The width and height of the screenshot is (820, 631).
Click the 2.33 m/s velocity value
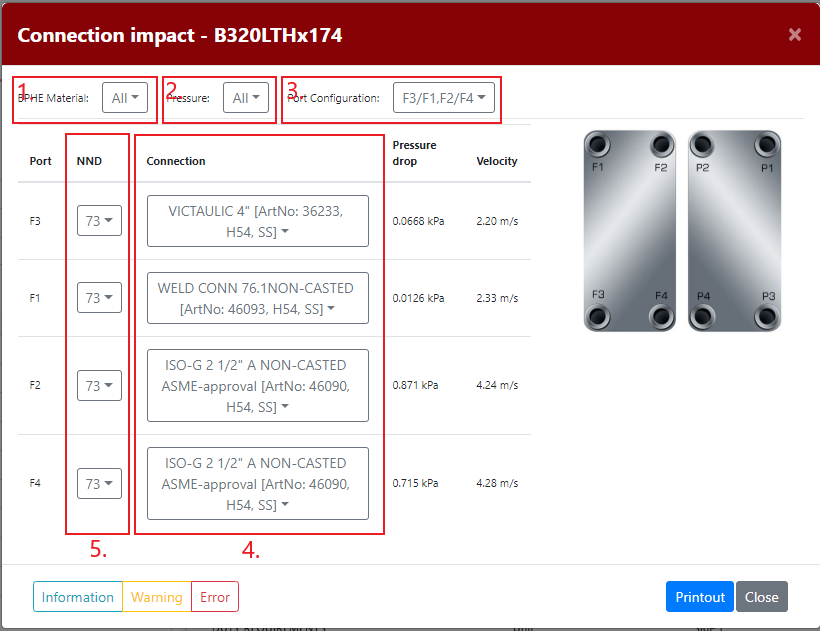pos(497,298)
